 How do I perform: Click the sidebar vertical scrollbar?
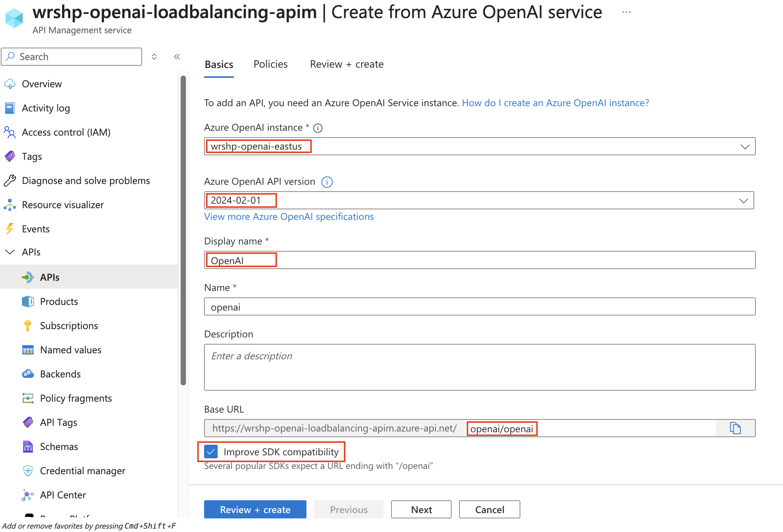183,230
